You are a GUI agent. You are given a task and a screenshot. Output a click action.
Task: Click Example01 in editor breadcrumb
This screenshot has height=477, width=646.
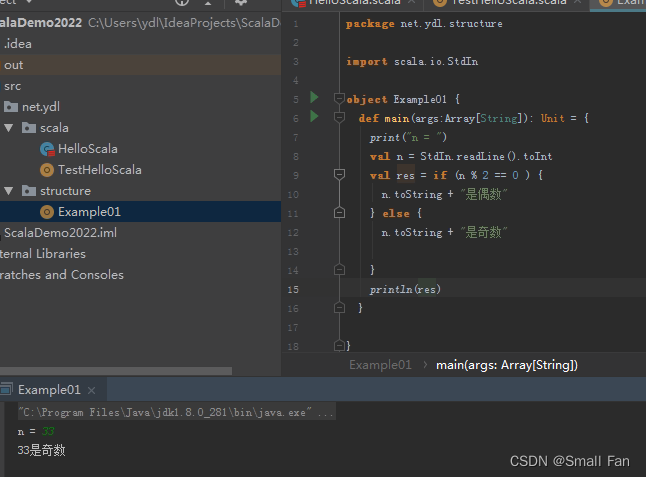click(380, 365)
